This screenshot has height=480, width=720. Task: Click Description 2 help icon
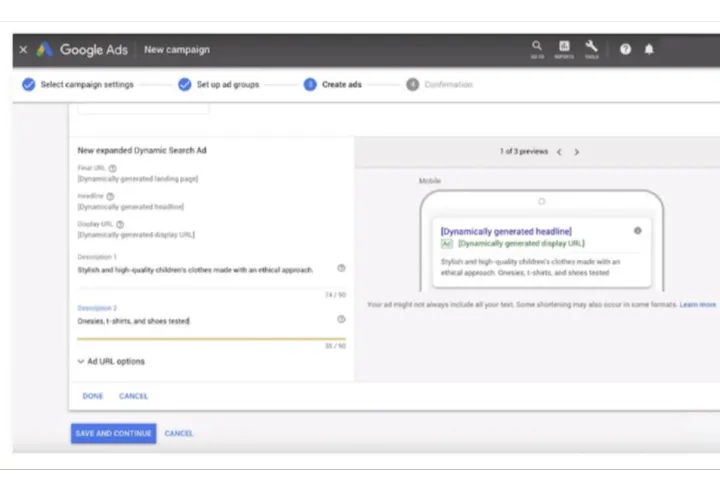[341, 319]
